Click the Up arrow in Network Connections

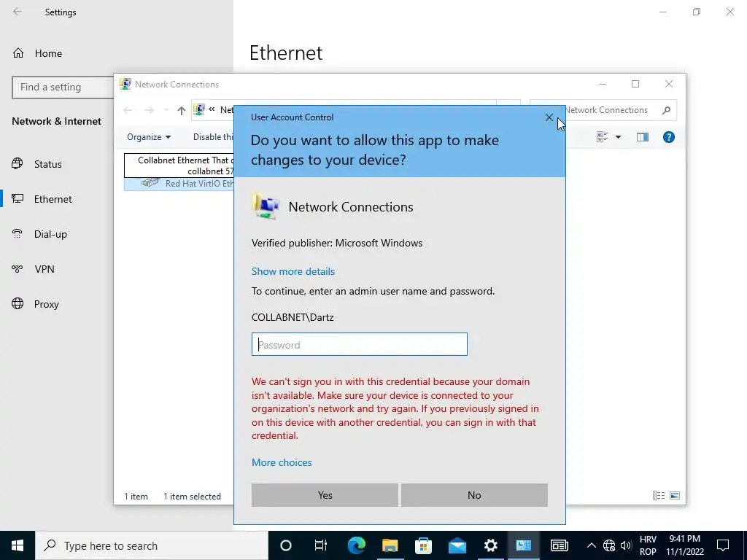(x=181, y=111)
